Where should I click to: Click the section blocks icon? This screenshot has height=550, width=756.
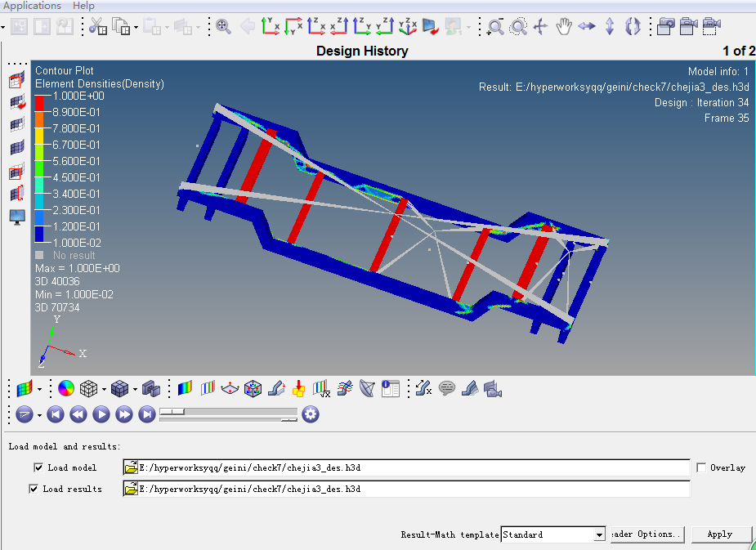pyautogui.click(x=151, y=388)
